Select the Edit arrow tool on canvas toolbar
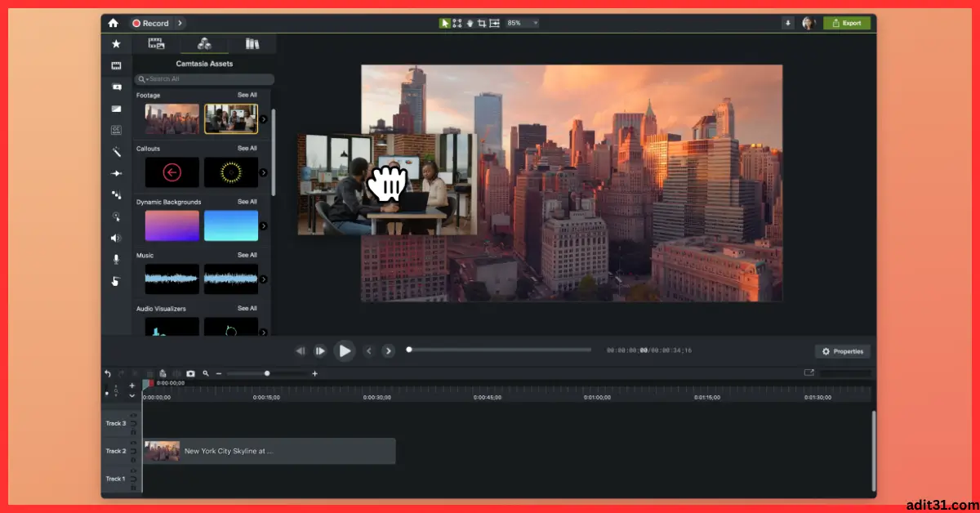980x513 pixels. point(445,23)
